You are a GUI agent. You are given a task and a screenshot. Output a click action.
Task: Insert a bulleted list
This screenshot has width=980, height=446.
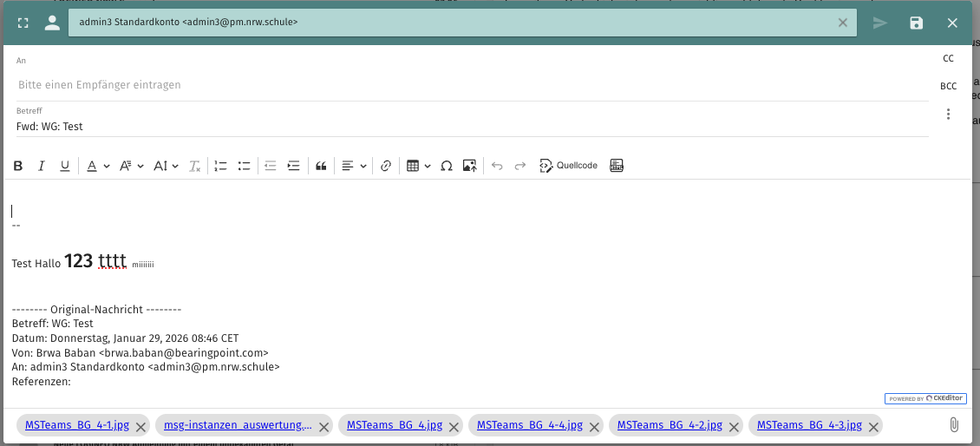[244, 166]
